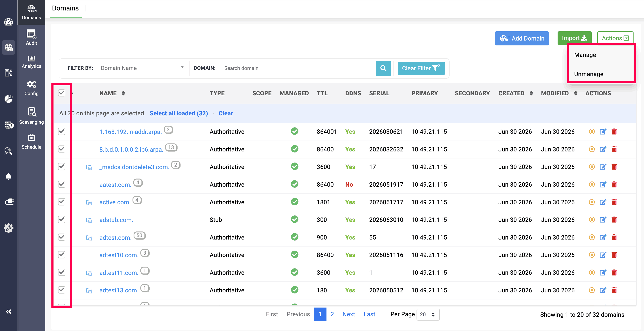
Task: Uncheck the _msdcs.dontdelete3.com. row checkbox
Action: pyautogui.click(x=61, y=167)
